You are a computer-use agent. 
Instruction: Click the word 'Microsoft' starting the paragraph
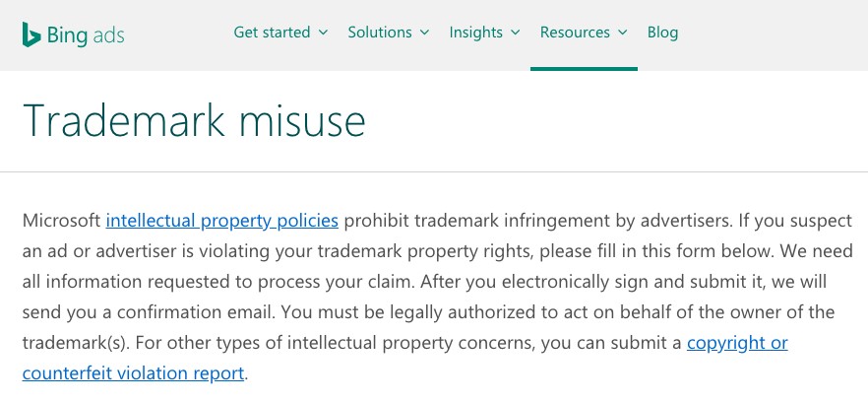[x=61, y=220]
